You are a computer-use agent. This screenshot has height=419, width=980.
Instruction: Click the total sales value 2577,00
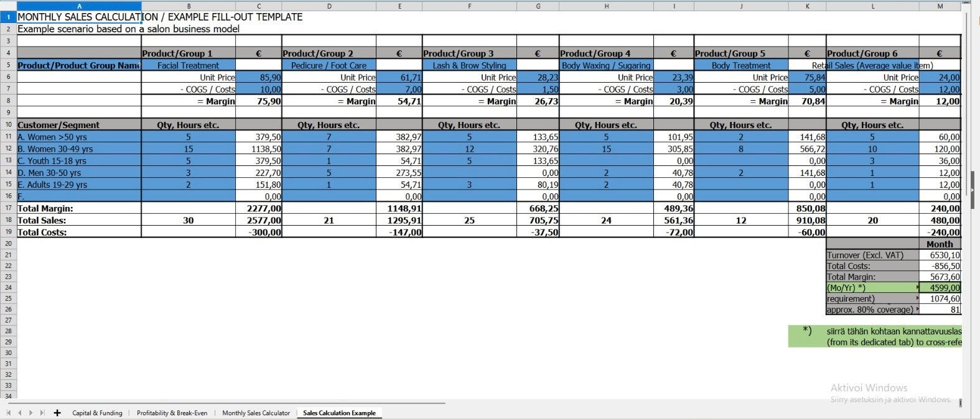(x=259, y=220)
